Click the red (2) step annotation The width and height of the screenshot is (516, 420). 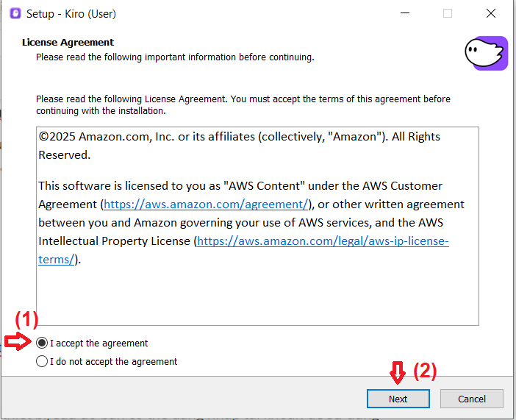425,371
